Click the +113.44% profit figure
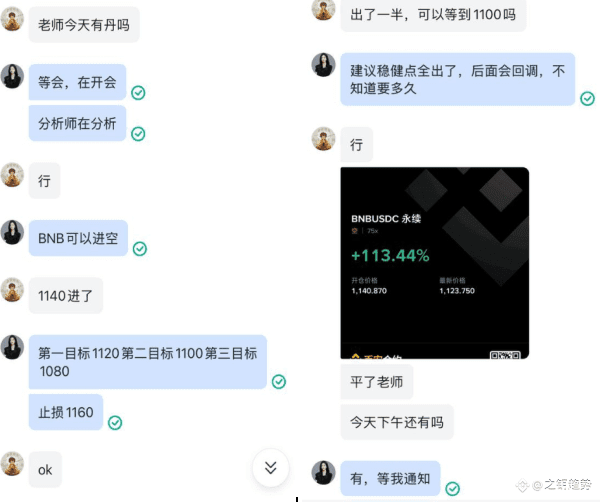 390,256
